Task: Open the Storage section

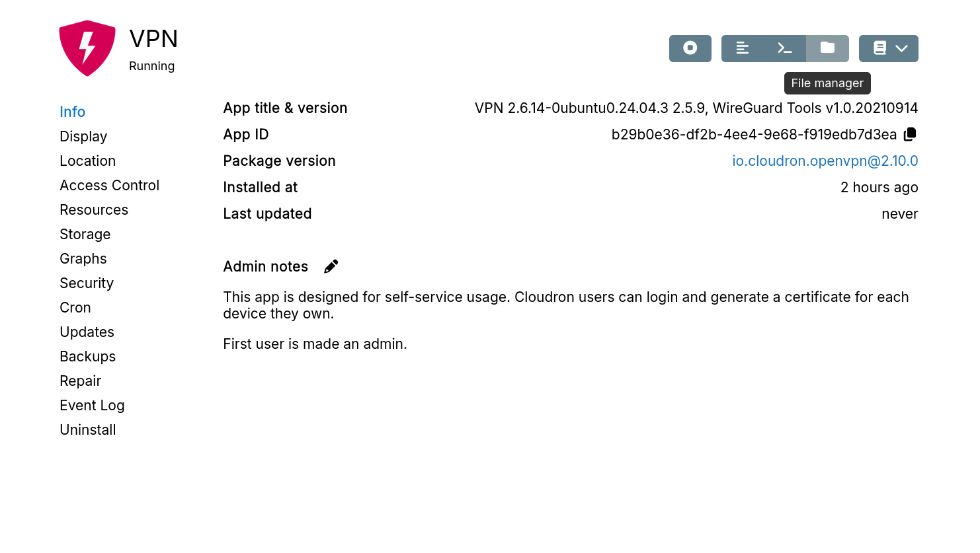Action: (85, 234)
